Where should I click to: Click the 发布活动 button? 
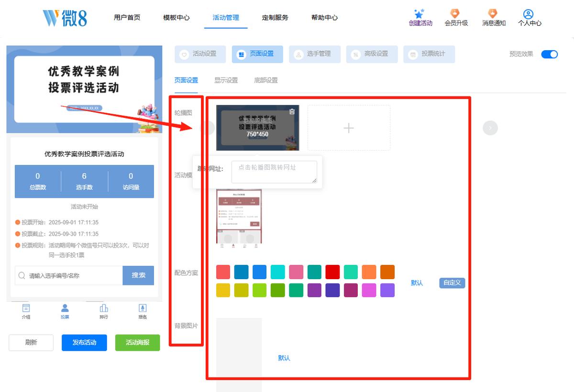[x=84, y=343]
